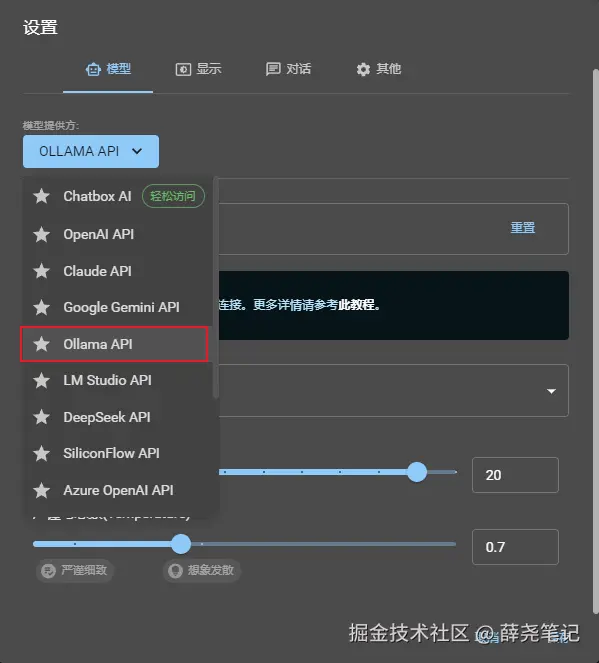Select Chatbox AI from provider list
Image resolution: width=599 pixels, height=663 pixels.
118,196
